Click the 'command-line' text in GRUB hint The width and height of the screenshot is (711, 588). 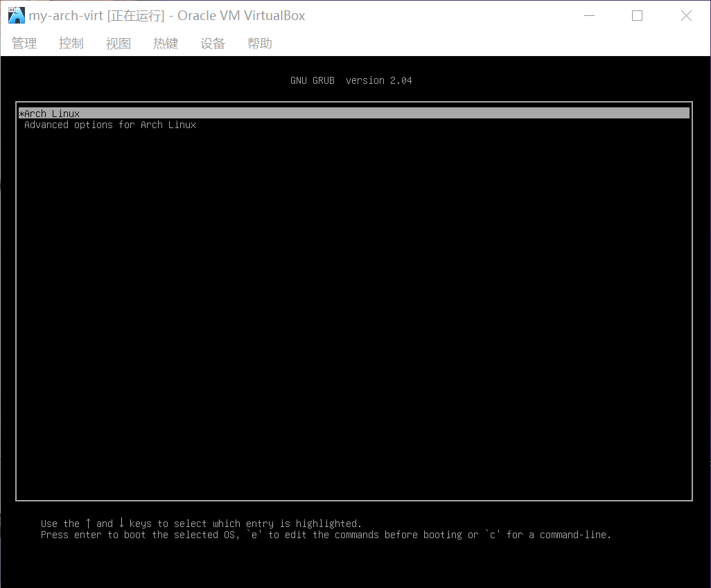coord(574,535)
